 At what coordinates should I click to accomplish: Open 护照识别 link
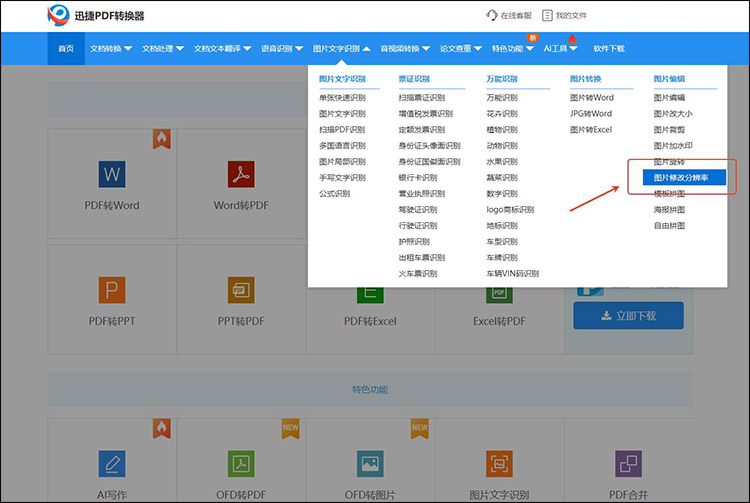point(414,241)
